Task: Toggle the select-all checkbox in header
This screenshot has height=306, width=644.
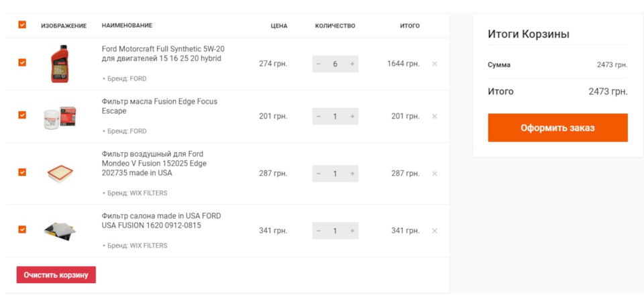Action: (x=22, y=25)
